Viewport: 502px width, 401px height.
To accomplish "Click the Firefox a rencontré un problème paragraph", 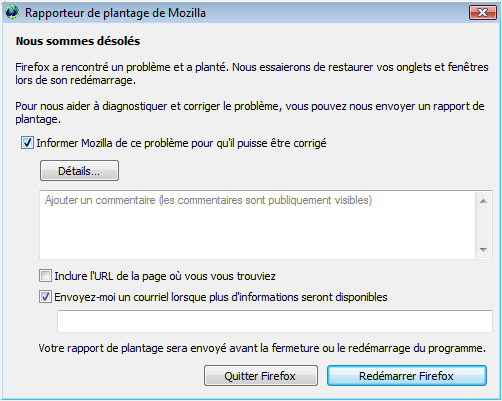I will [x=252, y=74].
